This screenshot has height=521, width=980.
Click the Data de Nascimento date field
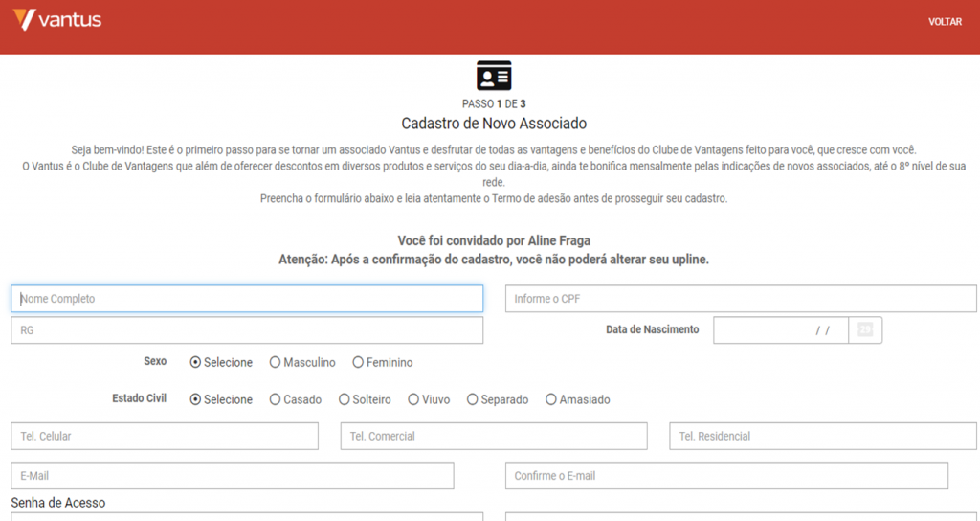780,330
